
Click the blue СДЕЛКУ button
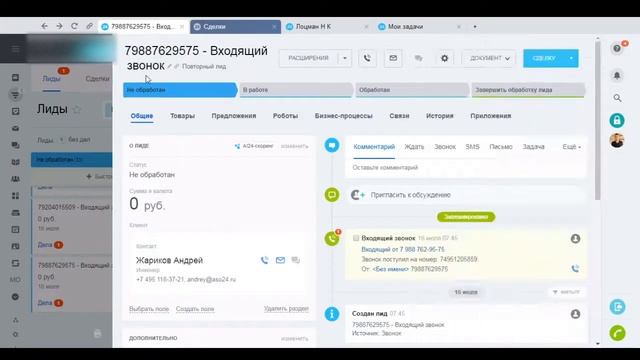click(544, 58)
